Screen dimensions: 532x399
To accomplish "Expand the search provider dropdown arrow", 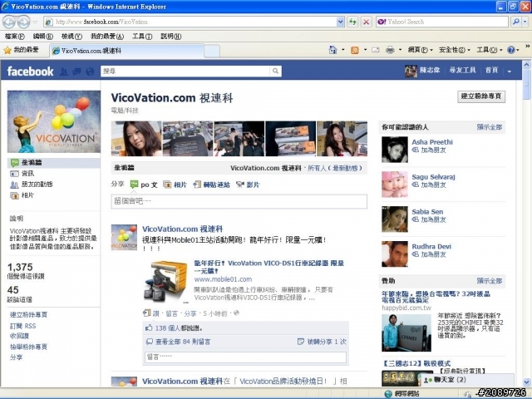I will click(x=525, y=22).
